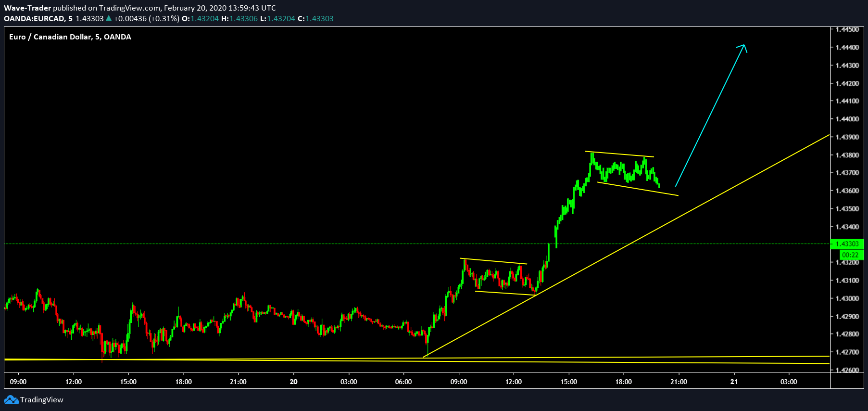Click the green up-triangle change indicator in header

point(109,18)
